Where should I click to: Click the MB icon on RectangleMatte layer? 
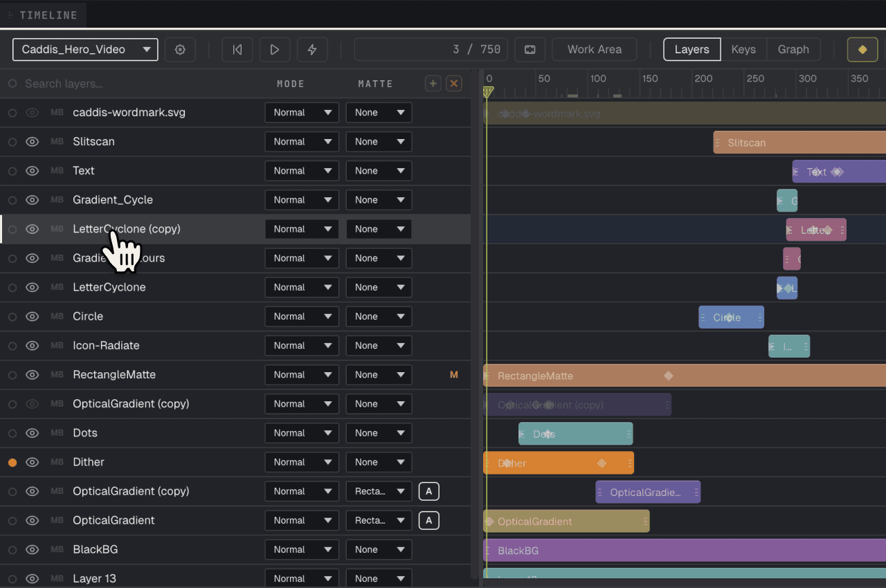57,375
